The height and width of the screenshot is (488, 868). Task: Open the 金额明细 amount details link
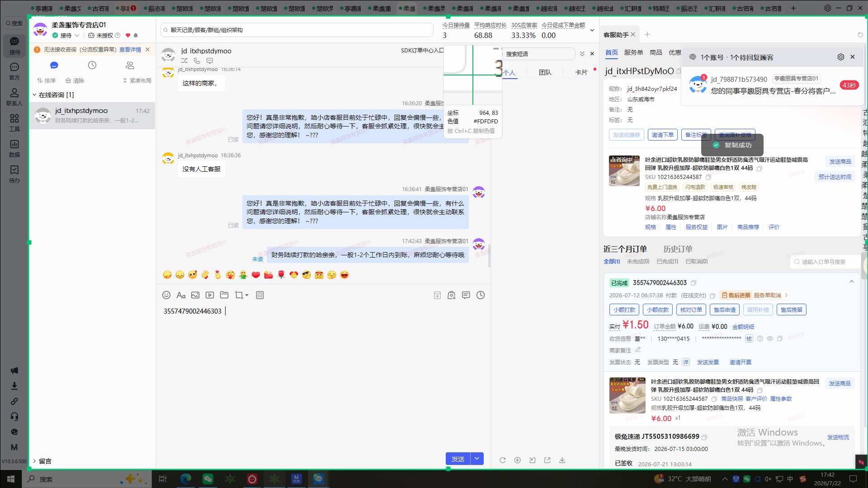(743, 327)
